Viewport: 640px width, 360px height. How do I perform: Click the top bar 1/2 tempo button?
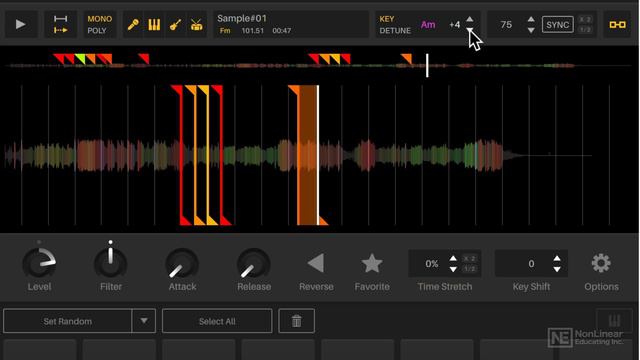[x=585, y=30]
